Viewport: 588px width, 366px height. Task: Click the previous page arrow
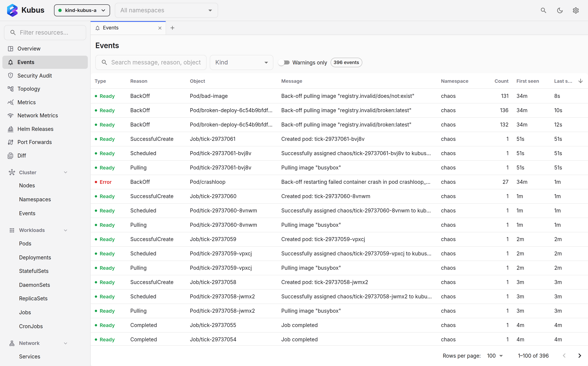pos(564,356)
